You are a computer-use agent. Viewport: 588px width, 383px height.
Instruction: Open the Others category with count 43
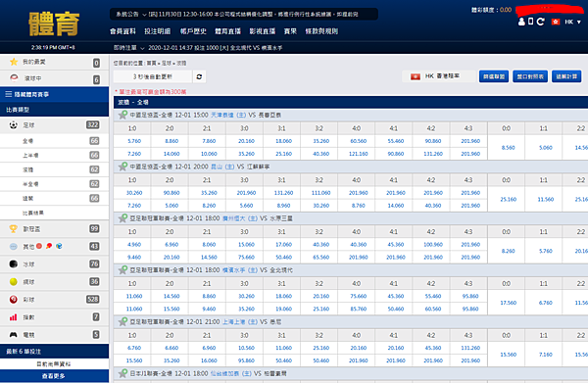(54, 246)
